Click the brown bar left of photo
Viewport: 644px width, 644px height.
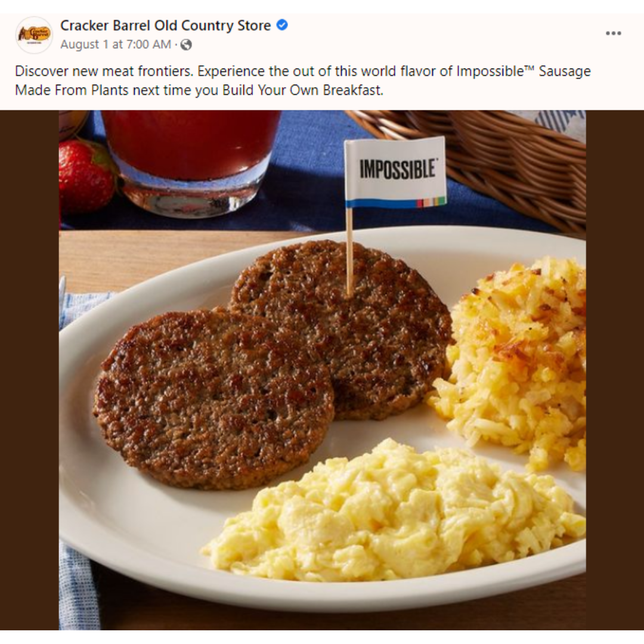pos(29,370)
